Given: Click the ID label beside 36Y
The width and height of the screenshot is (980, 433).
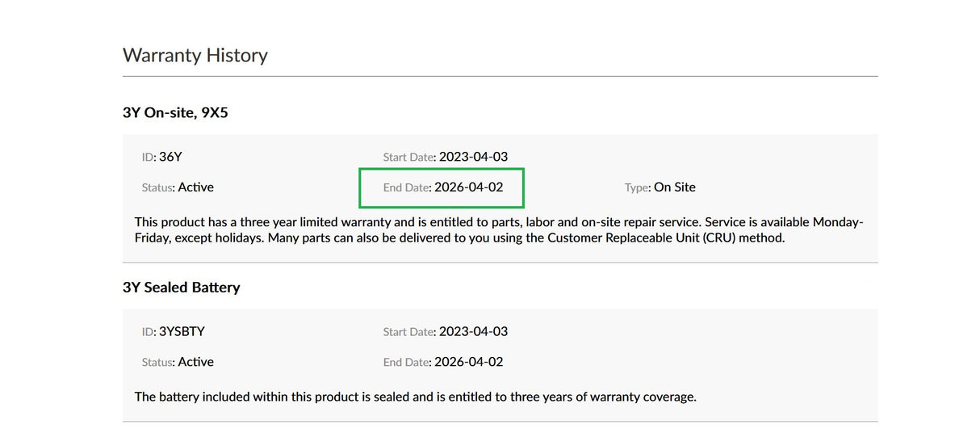Looking at the screenshot, I should [x=149, y=158].
